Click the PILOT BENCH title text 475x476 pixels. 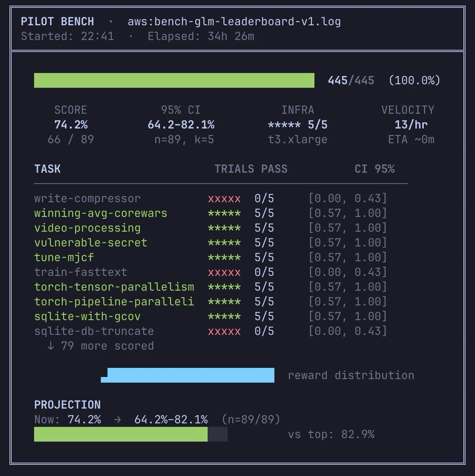point(57,21)
